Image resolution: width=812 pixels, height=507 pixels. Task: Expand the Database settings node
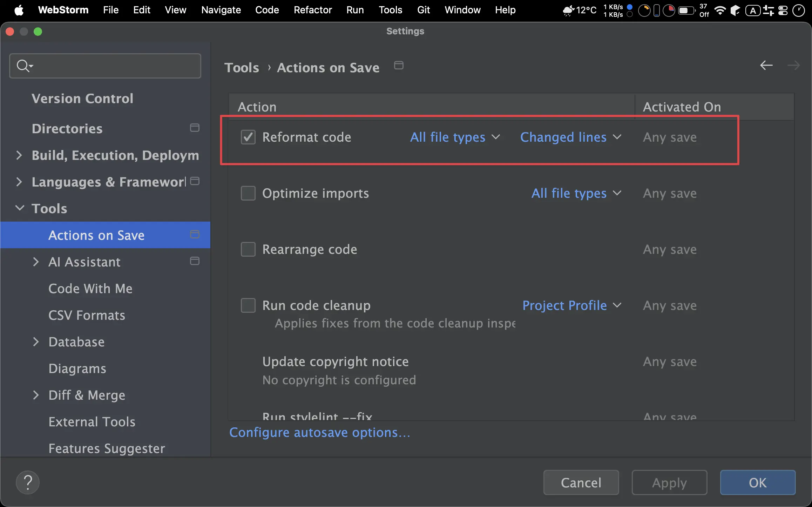tap(36, 342)
